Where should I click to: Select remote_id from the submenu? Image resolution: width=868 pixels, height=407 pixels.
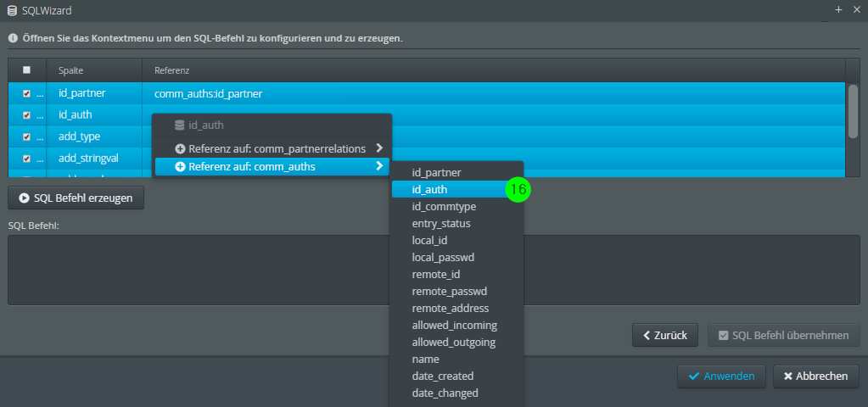click(x=457, y=275)
